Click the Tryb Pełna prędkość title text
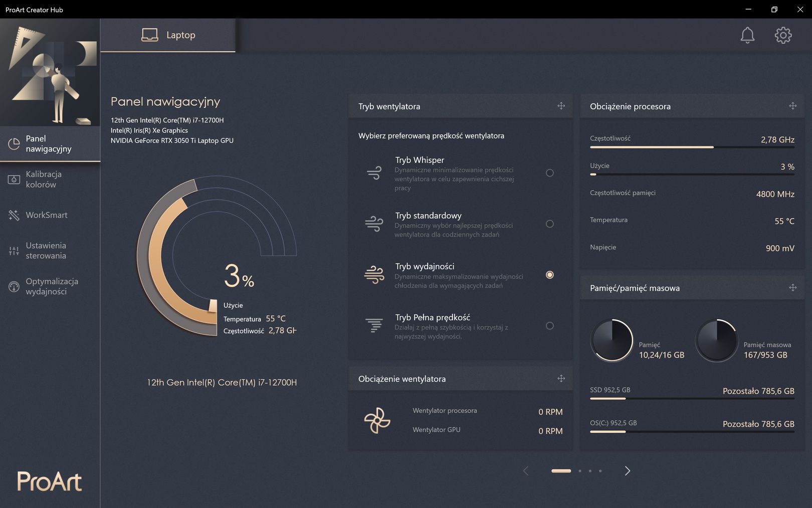 click(433, 317)
